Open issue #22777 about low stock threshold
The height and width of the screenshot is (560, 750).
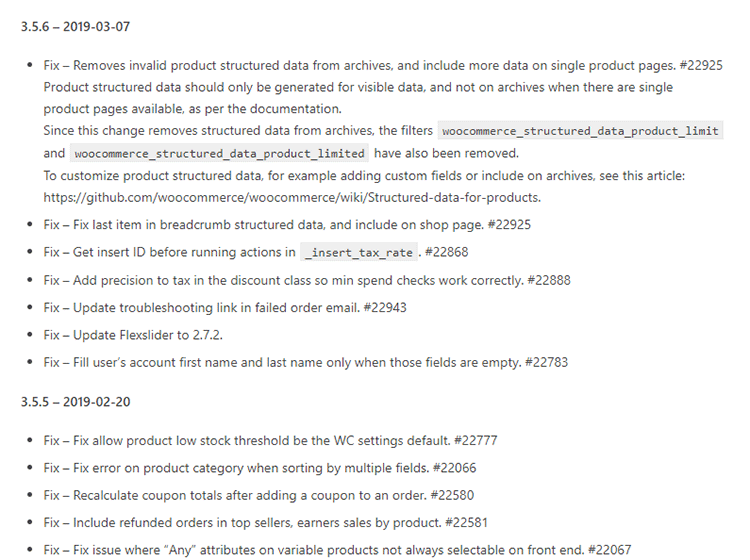point(475,440)
